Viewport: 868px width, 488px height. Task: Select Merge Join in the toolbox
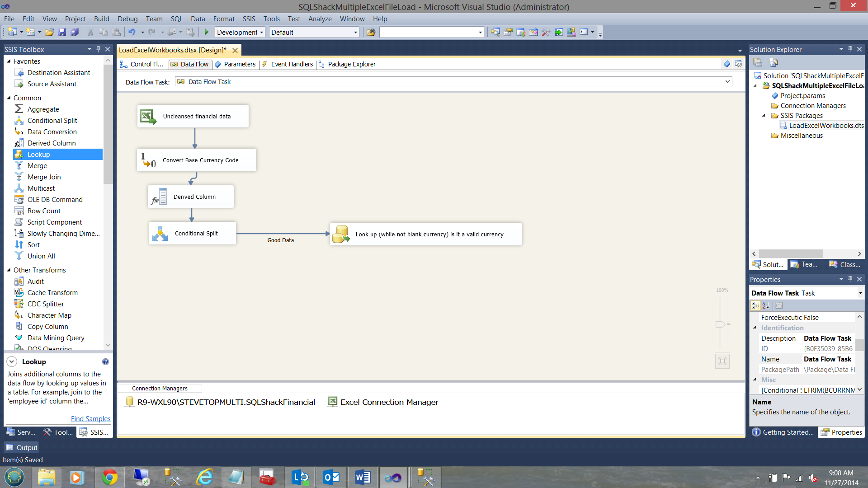[44, 177]
